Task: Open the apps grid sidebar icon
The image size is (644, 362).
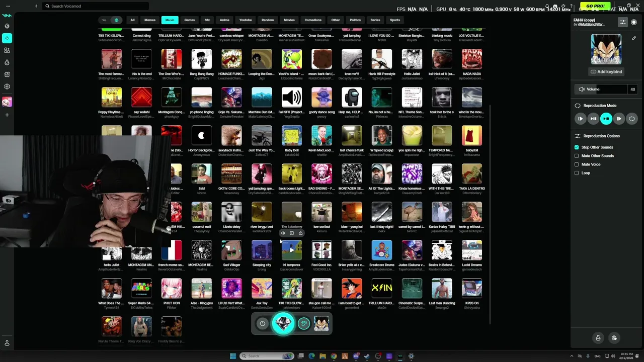Action: point(7,50)
